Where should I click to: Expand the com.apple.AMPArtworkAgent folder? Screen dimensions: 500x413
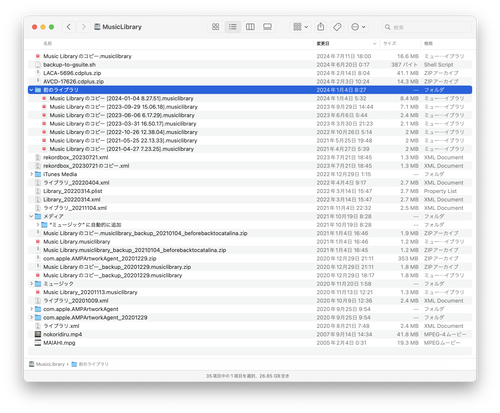tap(31, 309)
